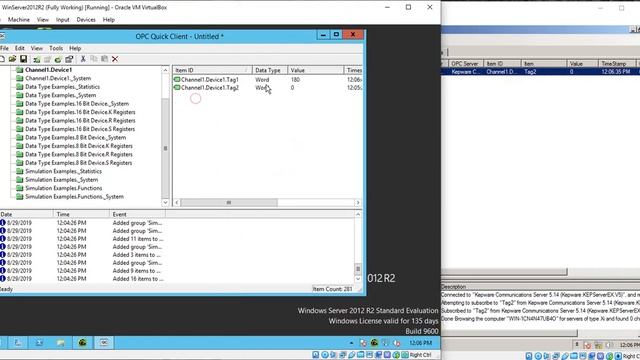Open the Tools menu of OPC Quick Client
The width and height of the screenshot is (640, 360).
pyautogui.click(x=56, y=48)
